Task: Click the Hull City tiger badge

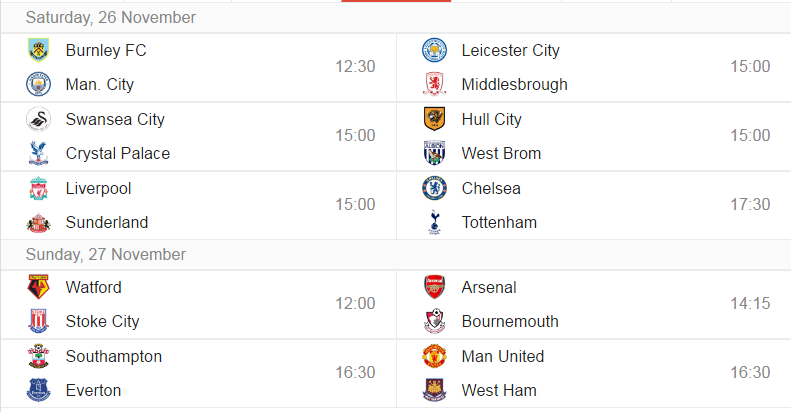Action: click(x=434, y=119)
